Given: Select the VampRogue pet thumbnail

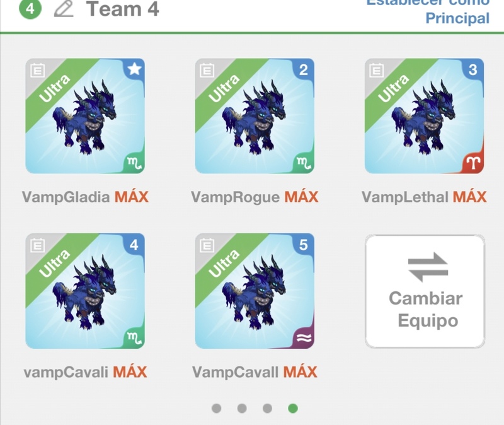Looking at the screenshot, I should [x=255, y=116].
